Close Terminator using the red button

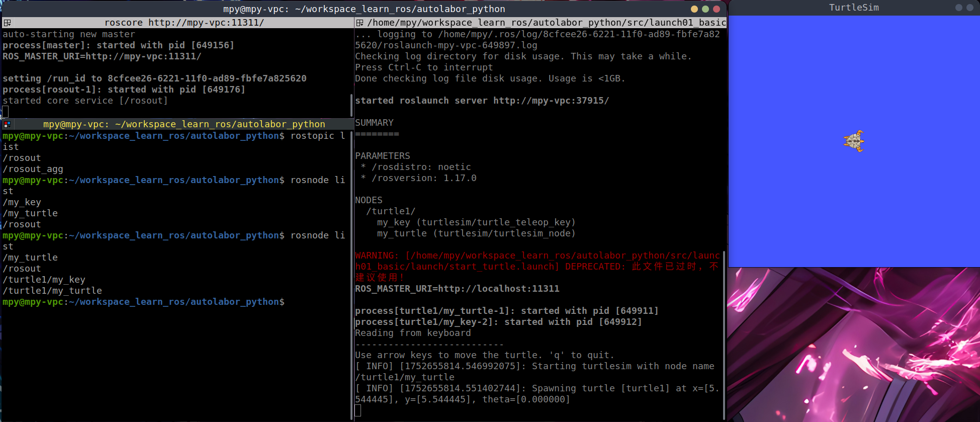tap(717, 9)
